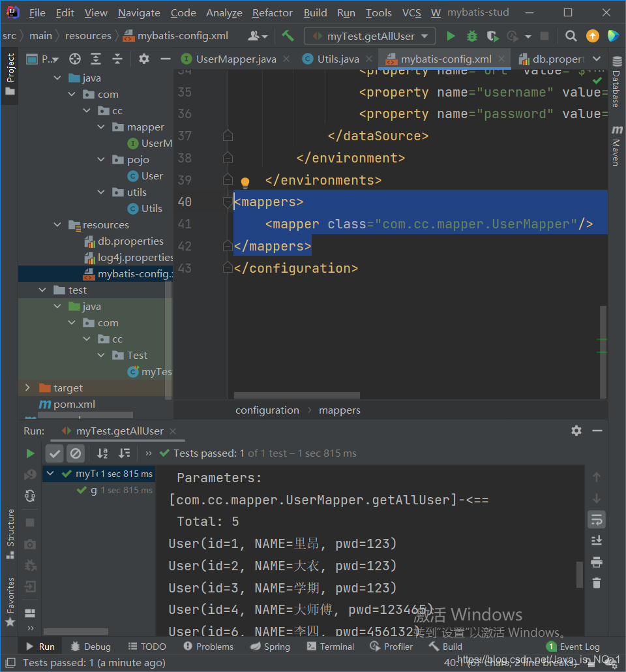Collapse the pojo folder
The image size is (626, 672).
click(101, 159)
